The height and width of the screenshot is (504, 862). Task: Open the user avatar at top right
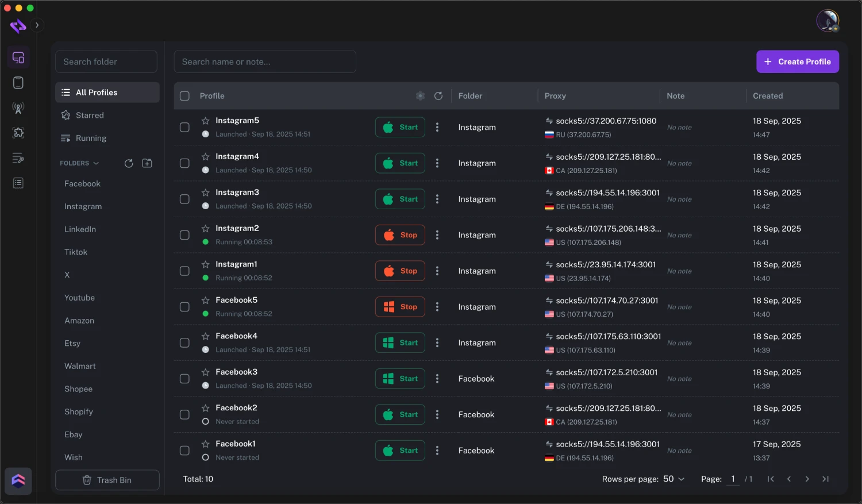[828, 21]
